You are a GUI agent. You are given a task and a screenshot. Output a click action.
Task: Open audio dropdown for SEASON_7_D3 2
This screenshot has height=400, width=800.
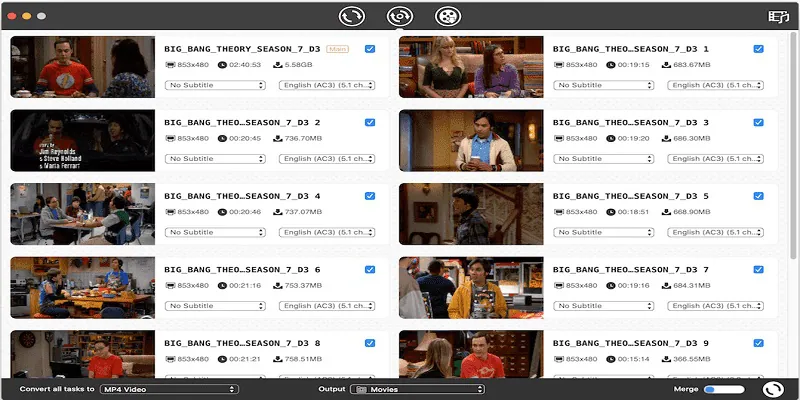(327, 159)
